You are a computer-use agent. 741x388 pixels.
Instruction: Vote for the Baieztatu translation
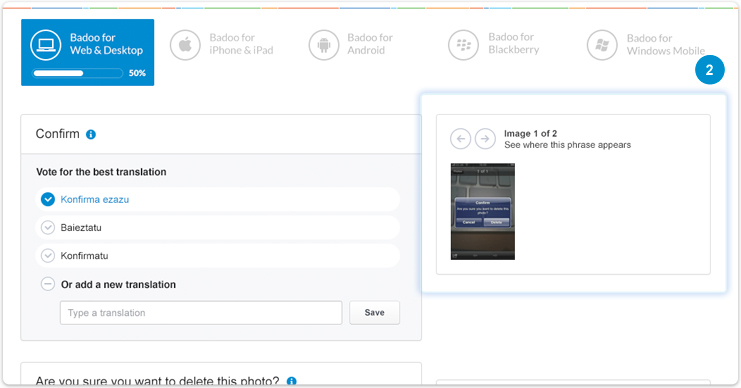coord(217,227)
